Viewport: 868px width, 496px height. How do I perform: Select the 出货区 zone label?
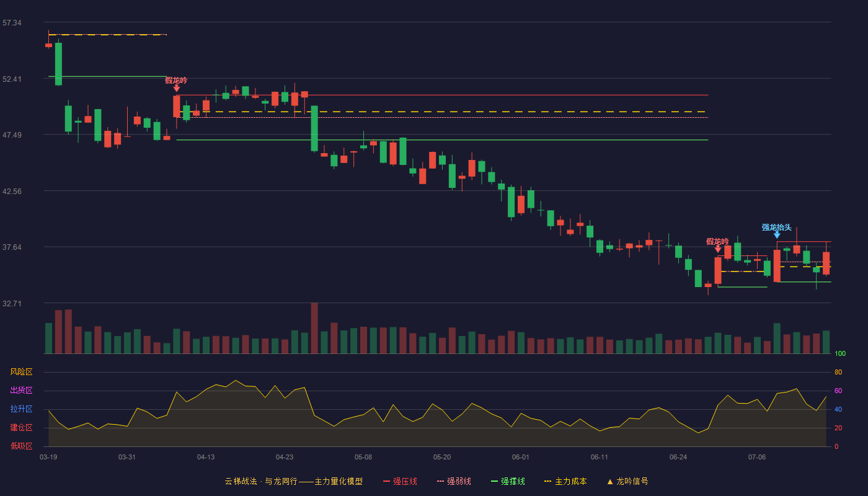(x=21, y=391)
